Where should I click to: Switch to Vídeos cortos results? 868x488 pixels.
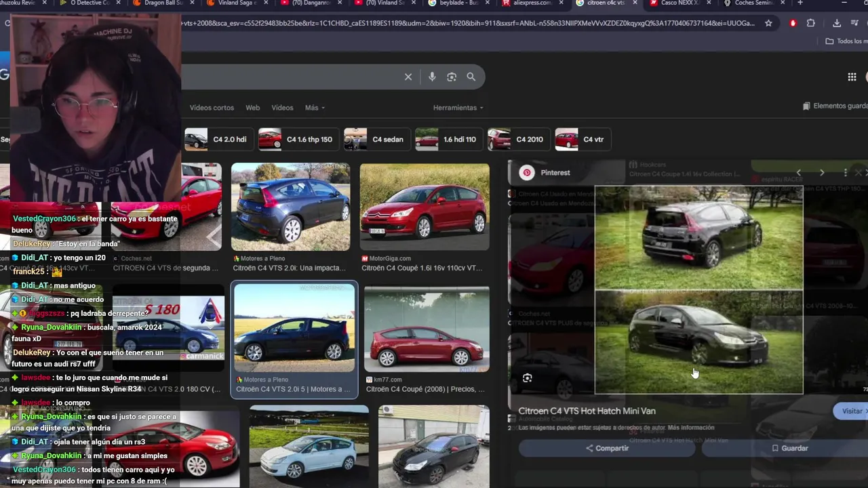coord(212,108)
